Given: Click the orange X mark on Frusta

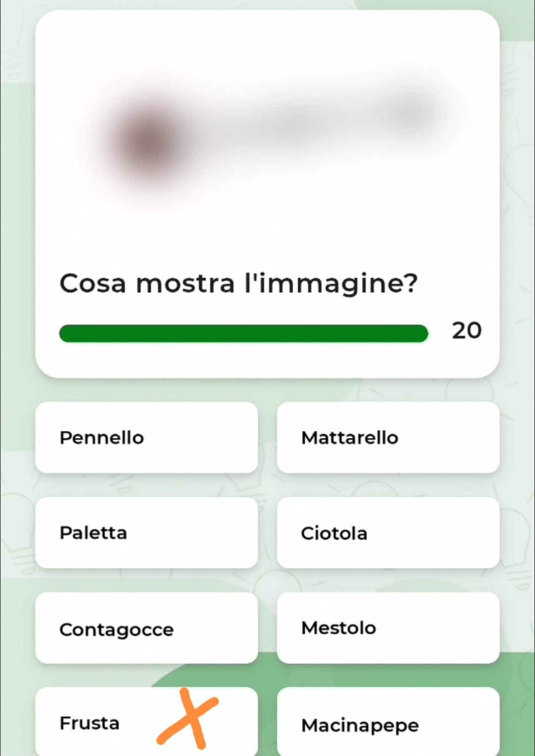Looking at the screenshot, I should 189,719.
